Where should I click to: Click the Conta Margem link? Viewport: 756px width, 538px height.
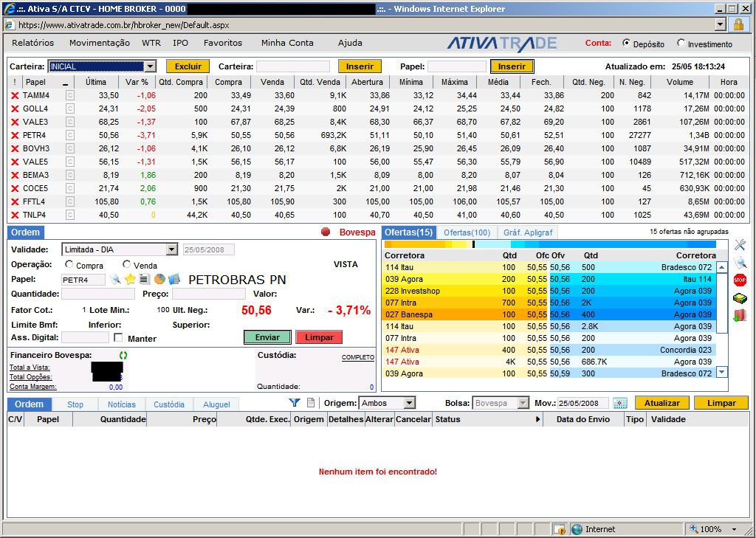point(32,387)
